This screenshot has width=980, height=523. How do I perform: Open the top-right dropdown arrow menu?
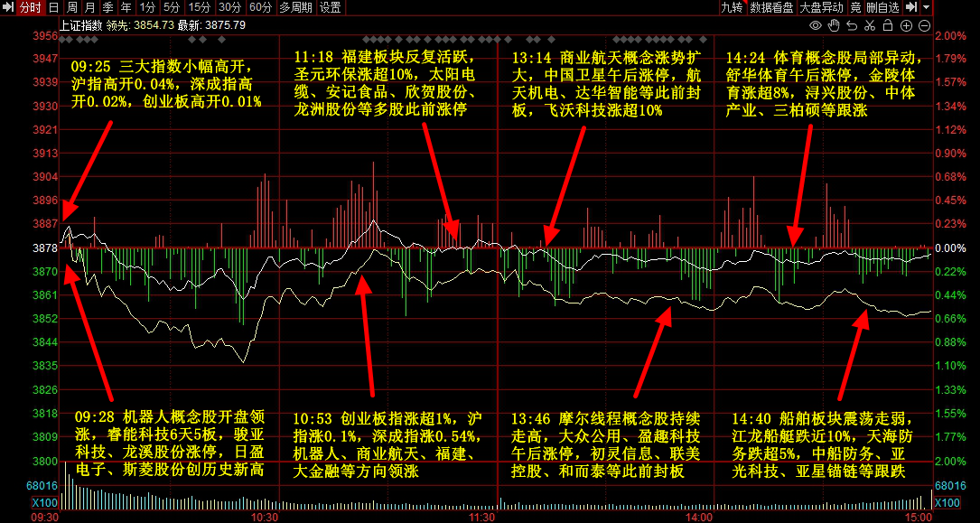coord(926,7)
